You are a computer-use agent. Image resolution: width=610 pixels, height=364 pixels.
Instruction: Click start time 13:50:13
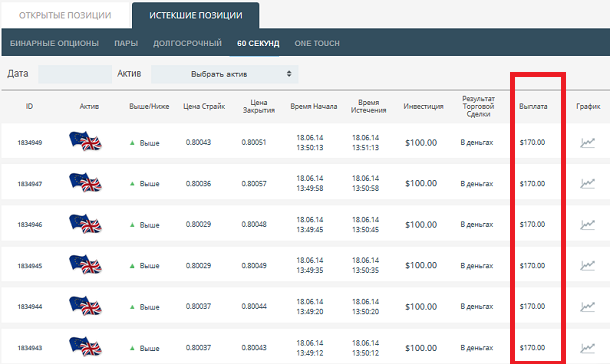point(310,148)
